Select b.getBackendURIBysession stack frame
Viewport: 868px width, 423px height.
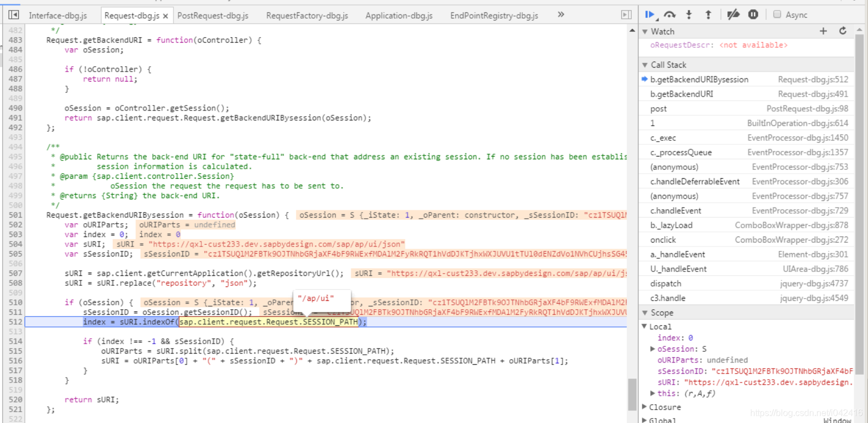746,79
